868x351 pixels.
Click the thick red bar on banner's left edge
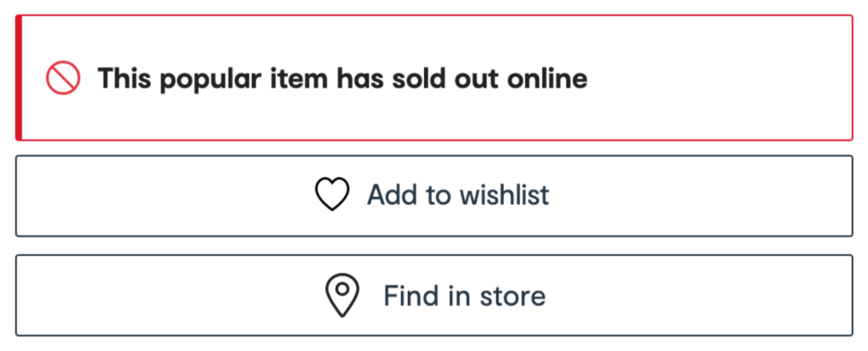point(19,78)
